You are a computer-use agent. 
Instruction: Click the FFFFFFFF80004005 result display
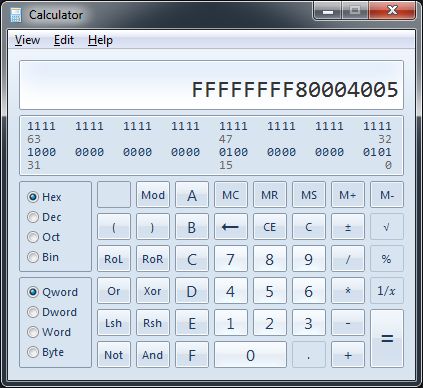click(x=211, y=85)
